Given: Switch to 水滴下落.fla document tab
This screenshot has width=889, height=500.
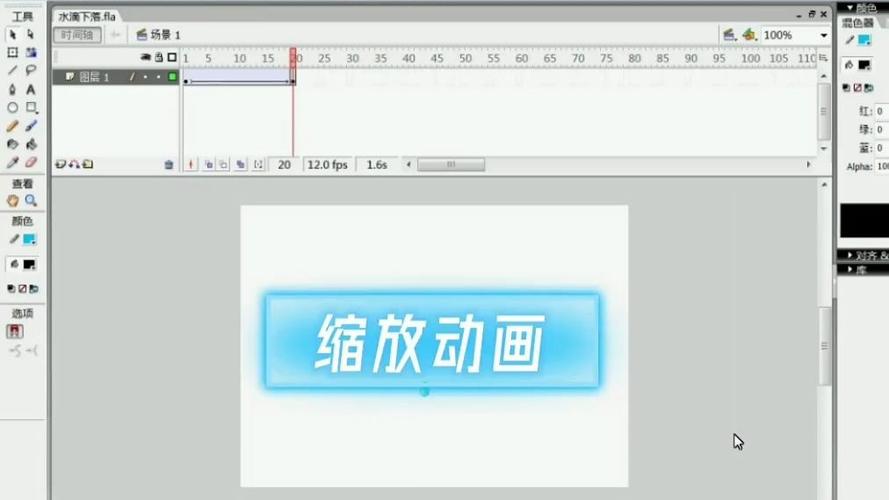Looking at the screenshot, I should pyautogui.click(x=87, y=16).
